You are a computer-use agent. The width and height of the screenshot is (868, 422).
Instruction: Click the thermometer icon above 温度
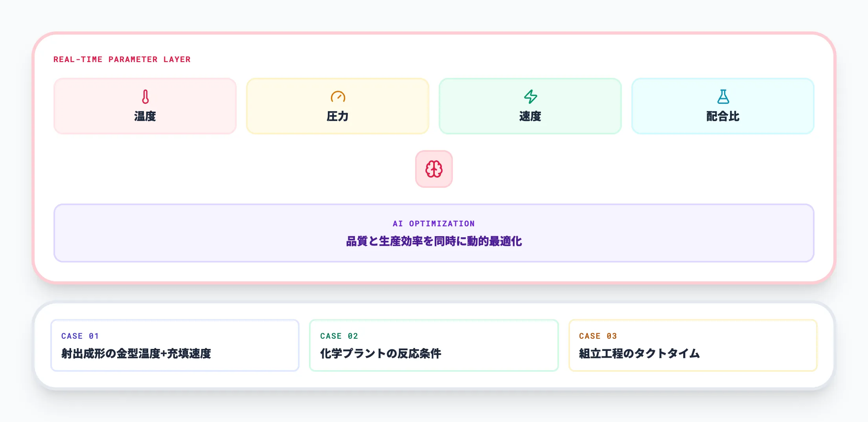tap(145, 97)
